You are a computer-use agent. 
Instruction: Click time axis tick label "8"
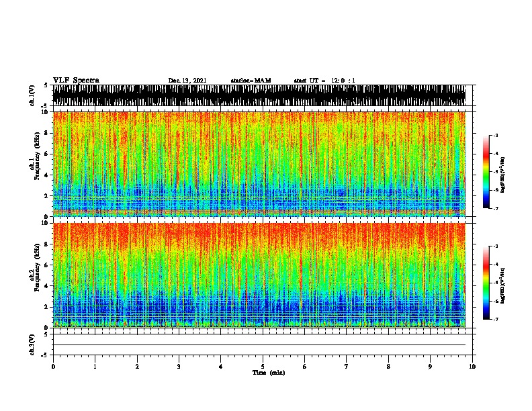[x=388, y=367]
